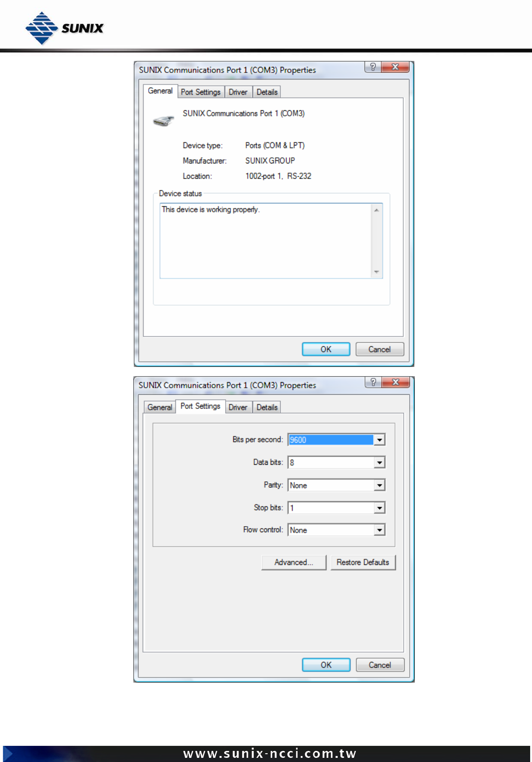Click the 'Device status' group label

(180, 193)
